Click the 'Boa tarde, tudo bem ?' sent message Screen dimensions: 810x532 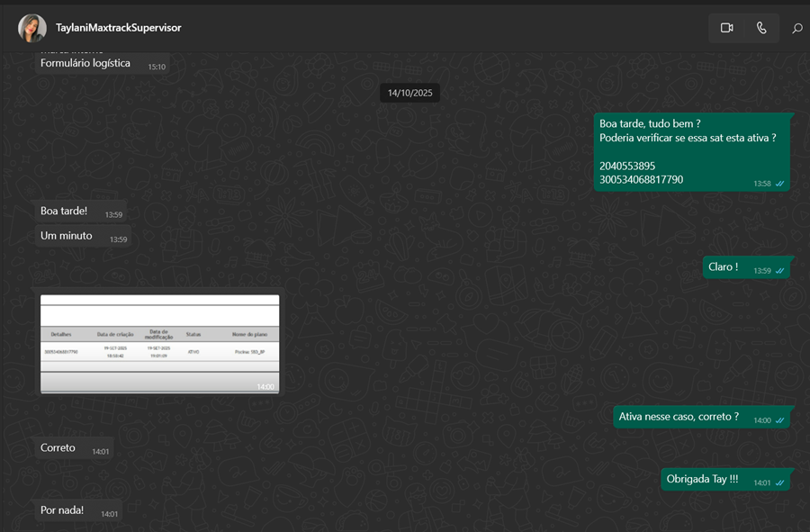[650, 123]
